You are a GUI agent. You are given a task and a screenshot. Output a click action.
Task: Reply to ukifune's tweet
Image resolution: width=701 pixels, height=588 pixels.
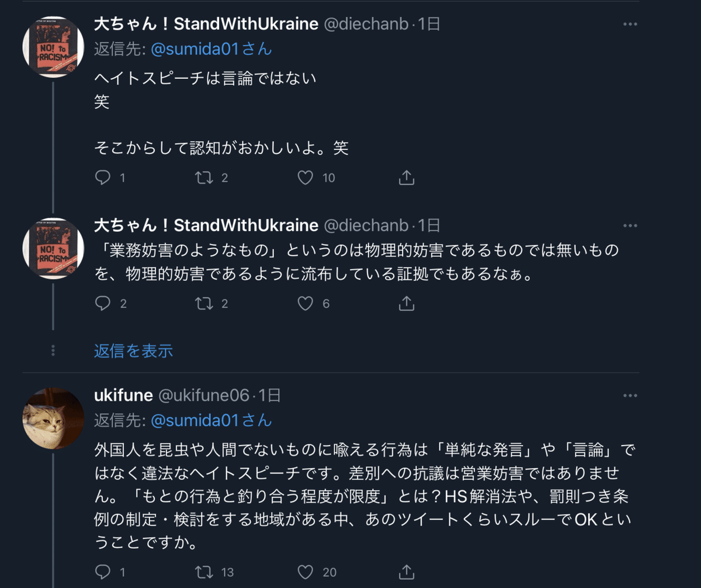pos(103,572)
